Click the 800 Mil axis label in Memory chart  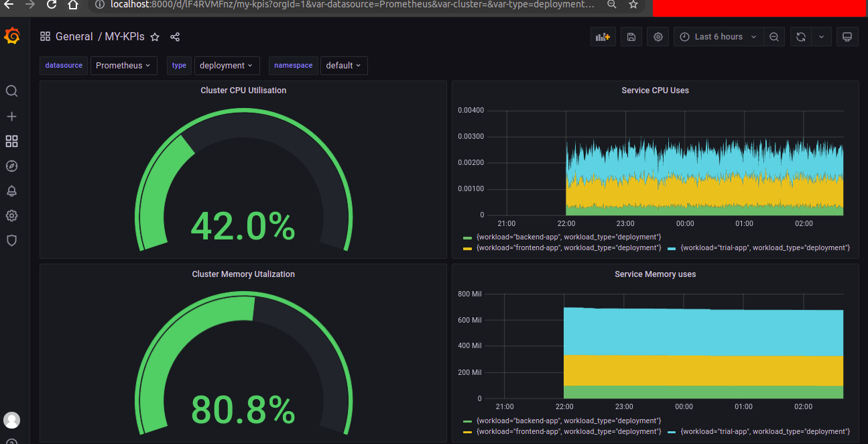(470, 294)
